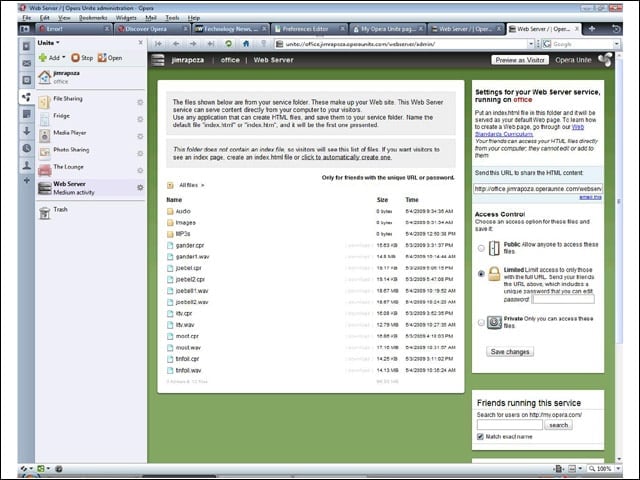Add a panel with the plus icon
This screenshot has height=480, width=640.
[27, 180]
